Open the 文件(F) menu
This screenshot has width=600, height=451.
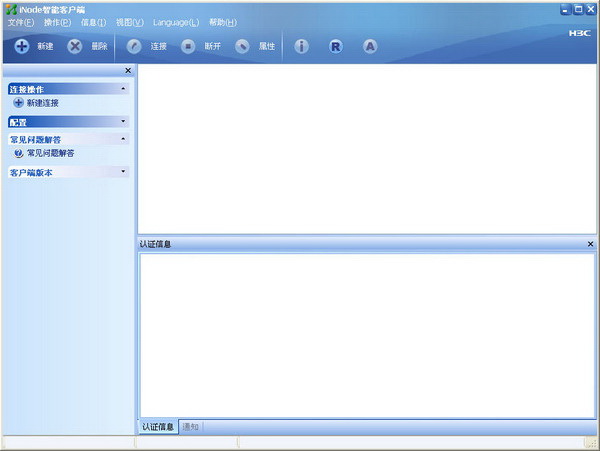pos(21,22)
